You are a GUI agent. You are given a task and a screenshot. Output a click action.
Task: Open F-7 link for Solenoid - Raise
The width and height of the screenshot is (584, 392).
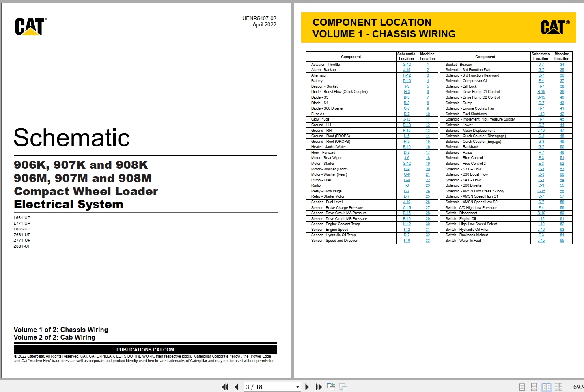[x=541, y=153]
